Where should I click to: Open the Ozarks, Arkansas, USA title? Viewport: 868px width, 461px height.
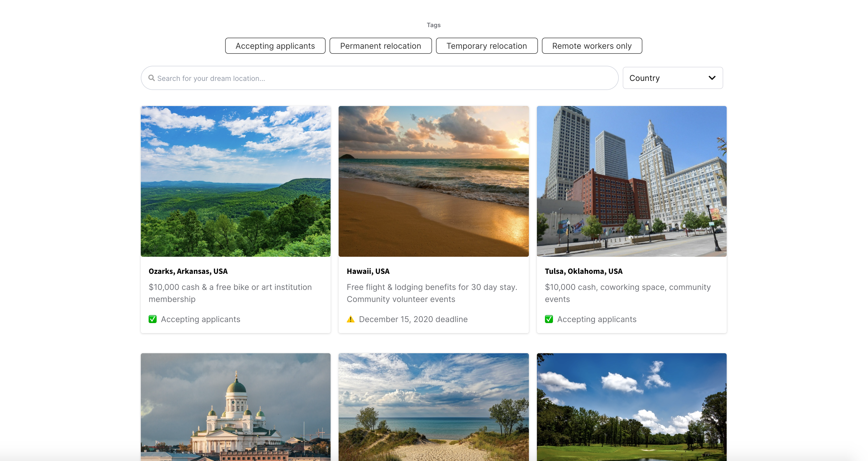click(188, 271)
